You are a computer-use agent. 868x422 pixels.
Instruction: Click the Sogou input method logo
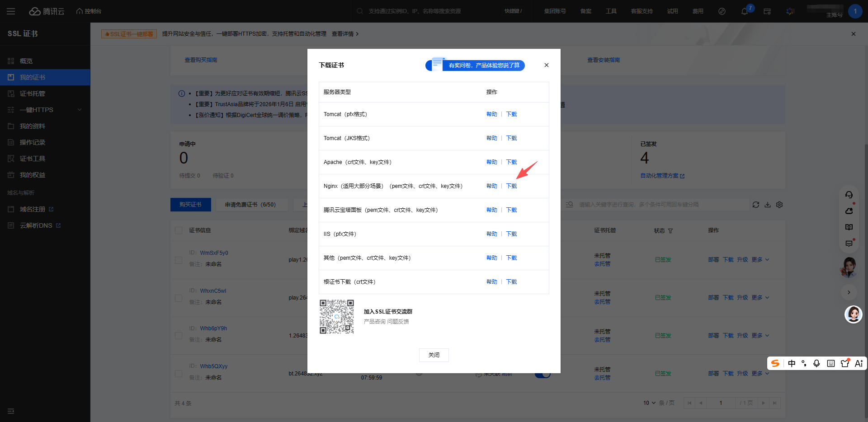775,363
